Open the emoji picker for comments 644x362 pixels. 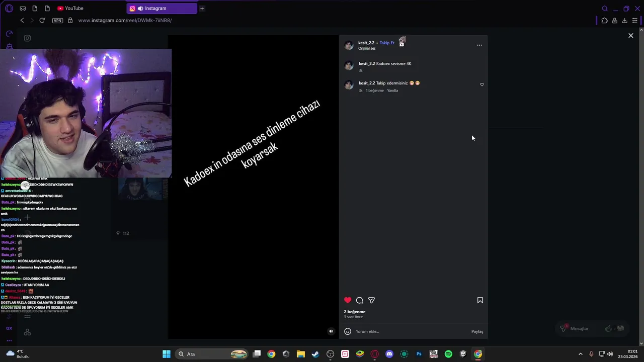pyautogui.click(x=348, y=331)
